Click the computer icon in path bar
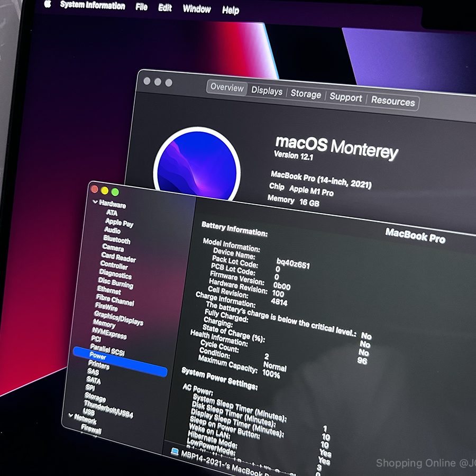Screen dimensions: 476x476 (x=175, y=452)
